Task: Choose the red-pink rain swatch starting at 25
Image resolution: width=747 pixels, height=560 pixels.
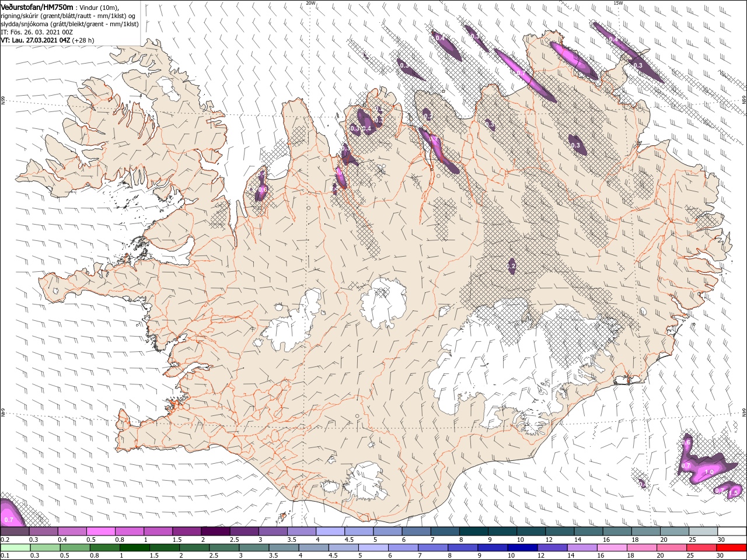Action: tap(702, 548)
